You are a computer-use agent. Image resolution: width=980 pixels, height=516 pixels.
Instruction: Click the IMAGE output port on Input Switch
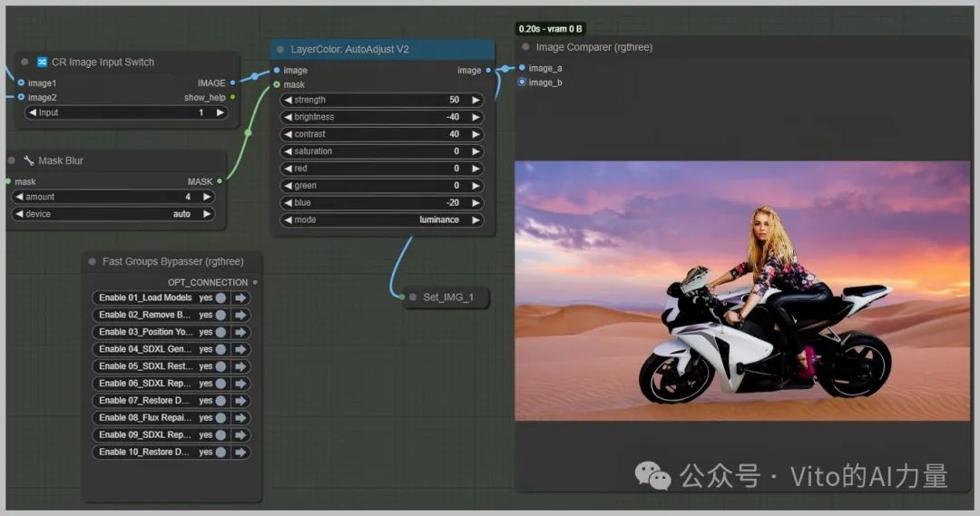click(x=232, y=83)
